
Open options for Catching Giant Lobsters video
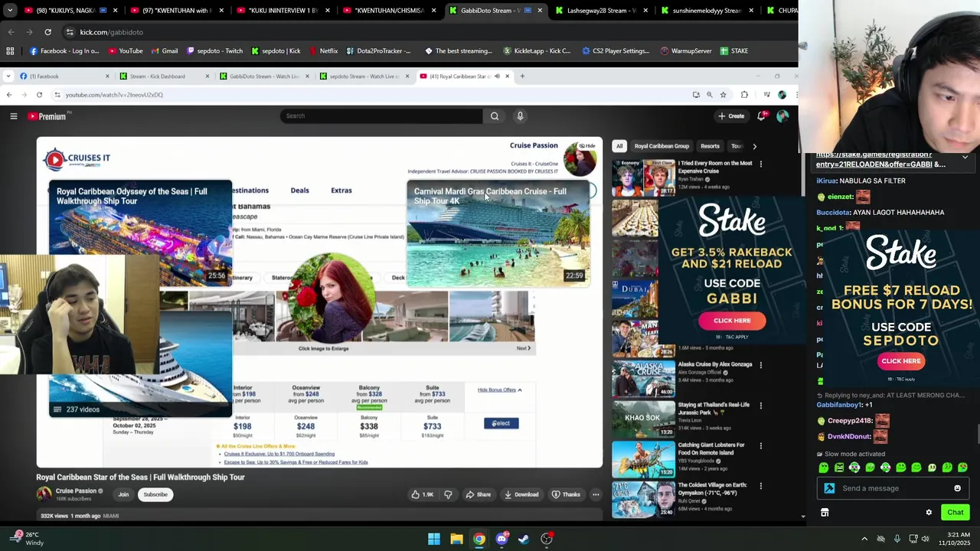tap(760, 445)
